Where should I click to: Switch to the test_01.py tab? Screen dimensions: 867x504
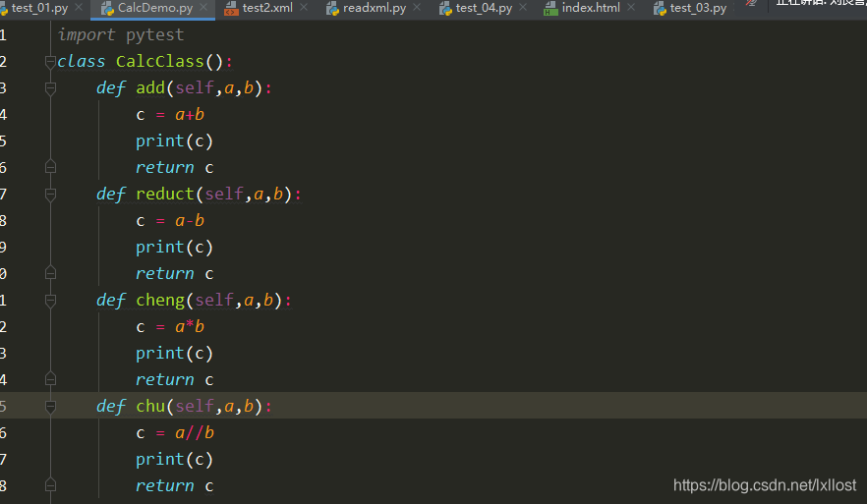click(39, 8)
